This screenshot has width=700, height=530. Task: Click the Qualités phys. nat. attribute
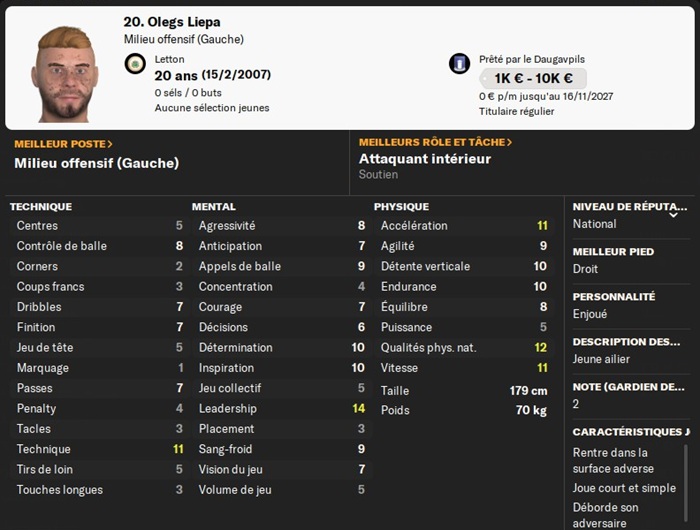(x=464, y=347)
